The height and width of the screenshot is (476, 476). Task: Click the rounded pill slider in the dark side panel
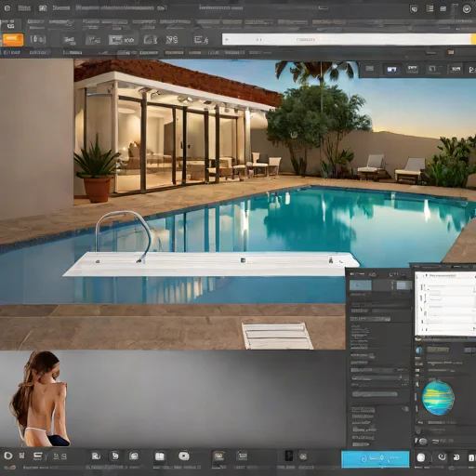375,394
